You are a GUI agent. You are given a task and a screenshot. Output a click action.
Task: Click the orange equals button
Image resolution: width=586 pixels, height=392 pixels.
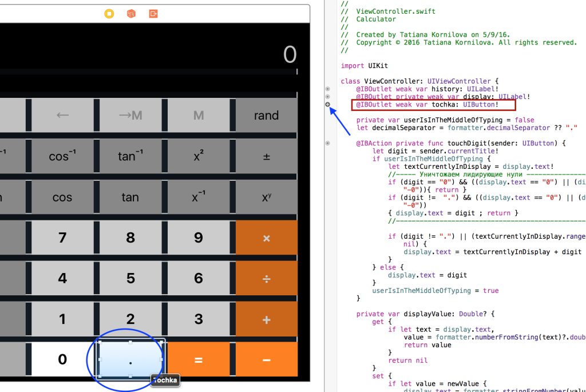(199, 359)
